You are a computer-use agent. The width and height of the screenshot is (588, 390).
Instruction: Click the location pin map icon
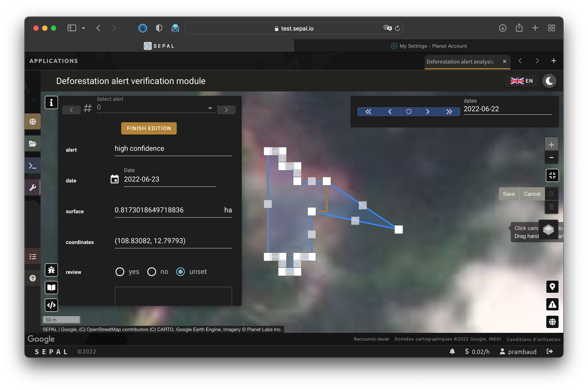(552, 287)
